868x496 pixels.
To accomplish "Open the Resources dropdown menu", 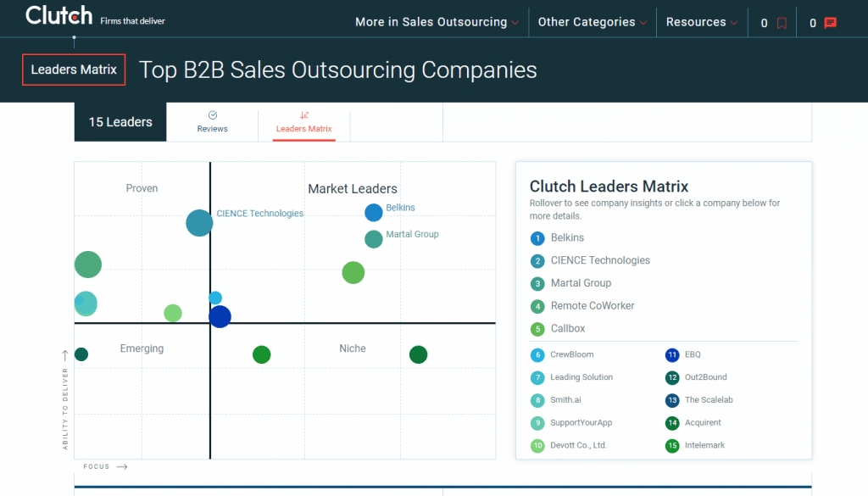I will (x=701, y=22).
